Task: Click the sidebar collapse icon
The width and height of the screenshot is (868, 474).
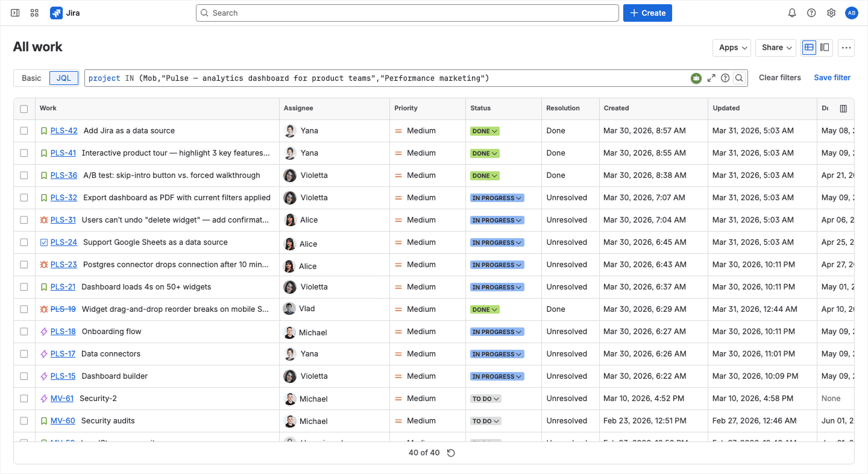Action: coord(15,13)
